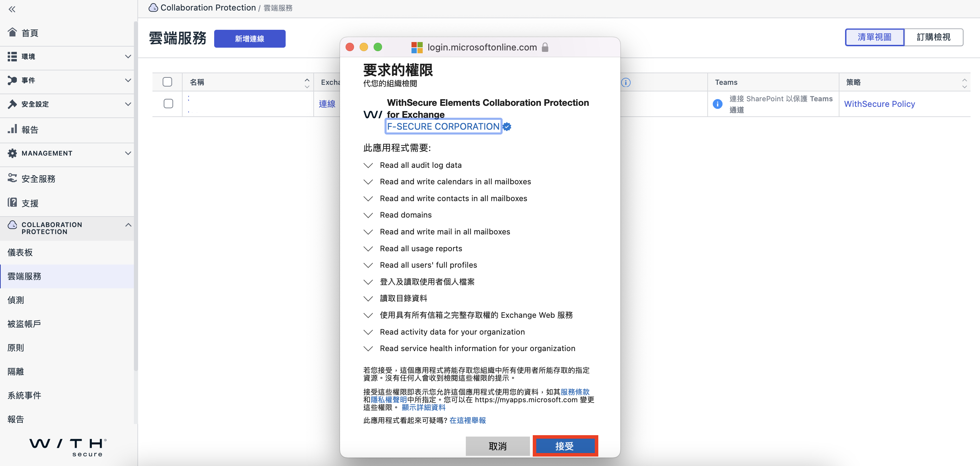Click the 連線 link in Exchange column
The width and height of the screenshot is (980, 466).
pyautogui.click(x=327, y=104)
